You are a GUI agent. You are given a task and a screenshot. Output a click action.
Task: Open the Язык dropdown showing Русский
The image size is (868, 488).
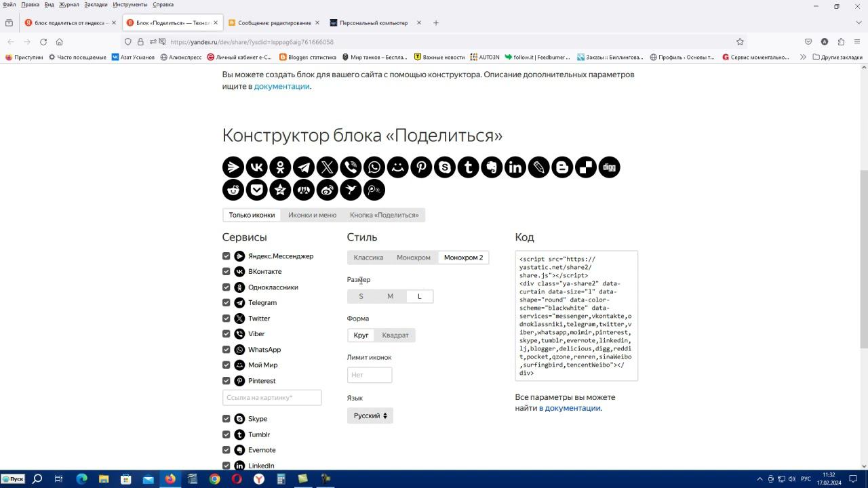[370, 415]
